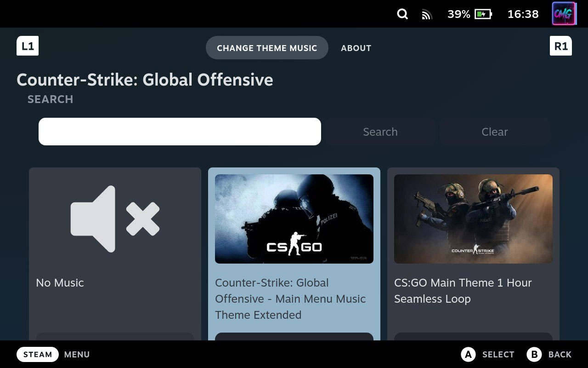Select the L1 bumper tab indicator
588x368 pixels.
(x=28, y=46)
